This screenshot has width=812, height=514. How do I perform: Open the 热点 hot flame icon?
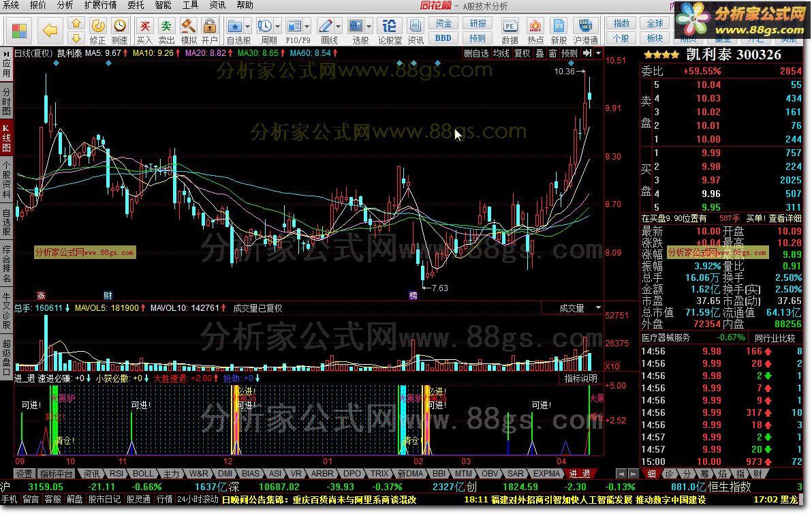(535, 25)
